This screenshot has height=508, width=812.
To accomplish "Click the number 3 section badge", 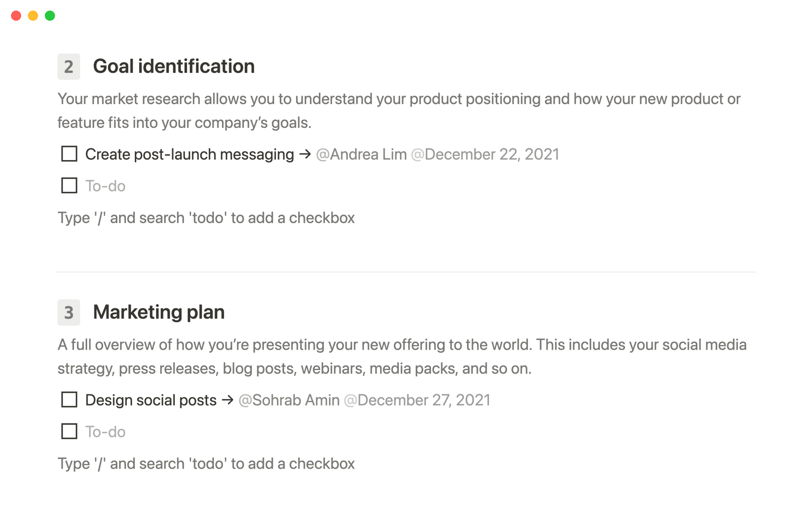I will point(69,312).
